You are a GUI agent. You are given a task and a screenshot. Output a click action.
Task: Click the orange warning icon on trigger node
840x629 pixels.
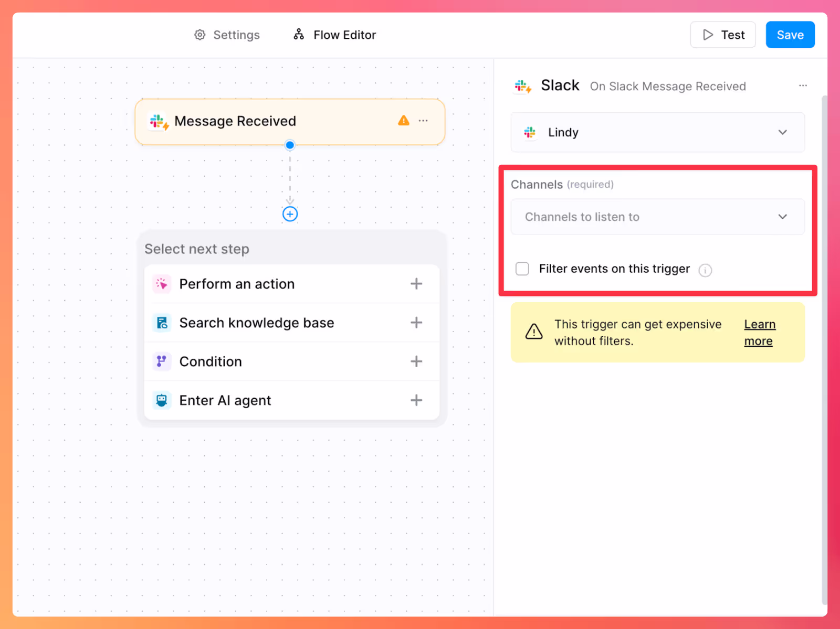[x=403, y=121]
